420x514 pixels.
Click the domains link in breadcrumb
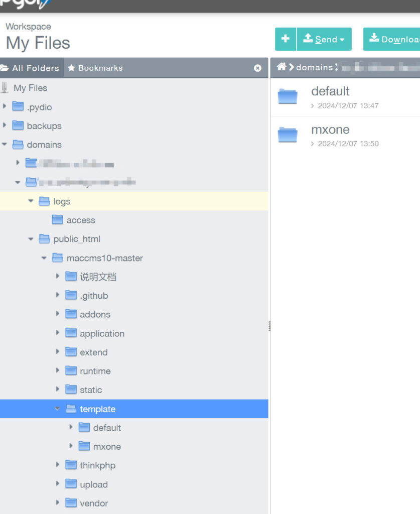[314, 67]
